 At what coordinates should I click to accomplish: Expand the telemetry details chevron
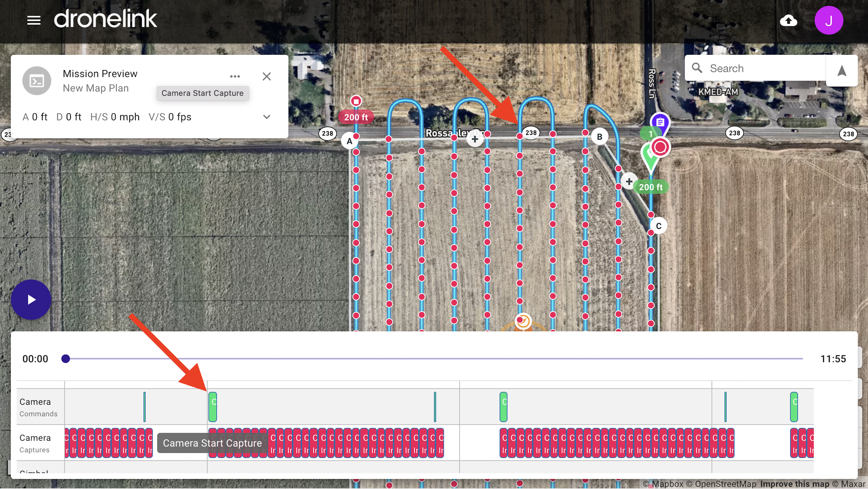tap(267, 117)
